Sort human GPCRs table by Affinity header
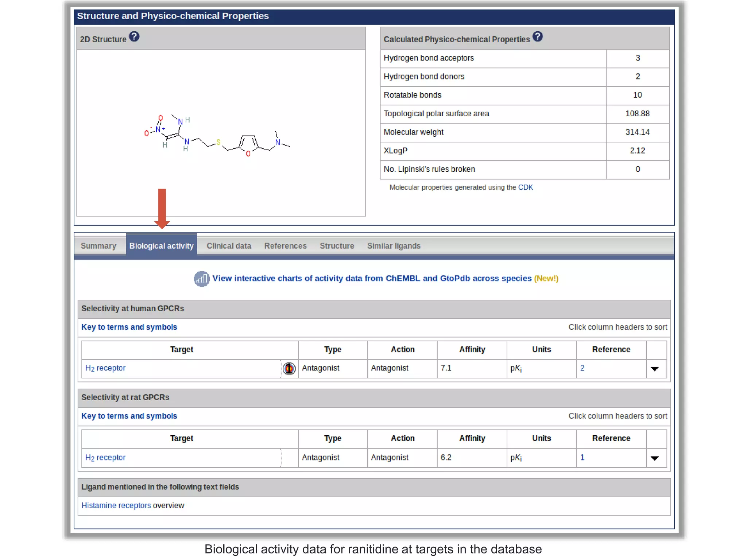747x560 pixels. [x=472, y=349]
